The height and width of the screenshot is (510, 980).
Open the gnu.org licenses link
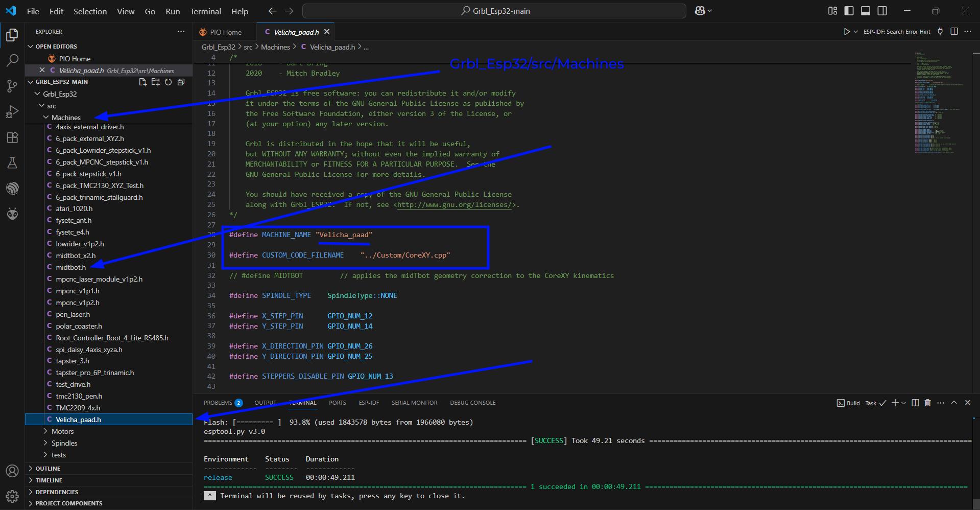[454, 204]
